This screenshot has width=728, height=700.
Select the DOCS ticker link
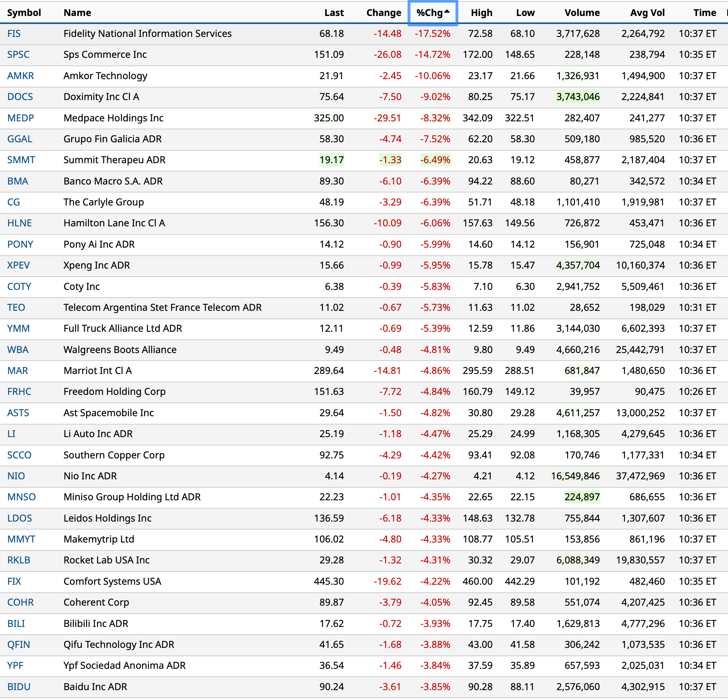coord(20,97)
